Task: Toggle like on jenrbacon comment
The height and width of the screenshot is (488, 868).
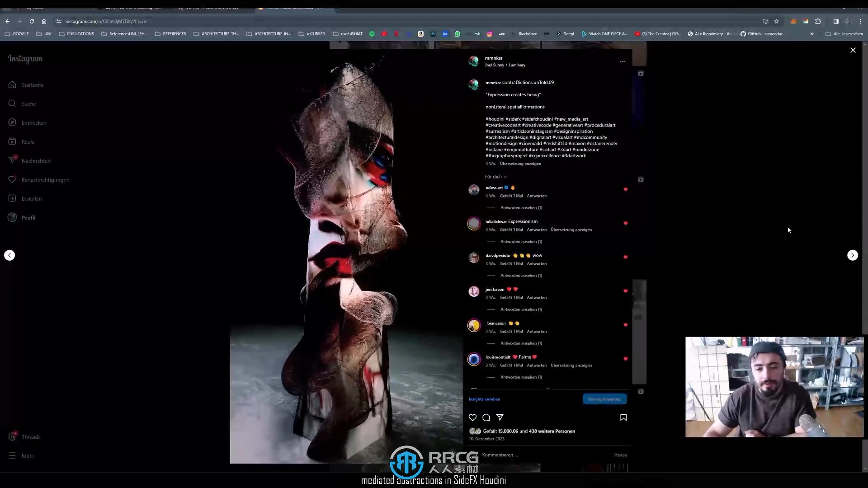Action: 625,291
